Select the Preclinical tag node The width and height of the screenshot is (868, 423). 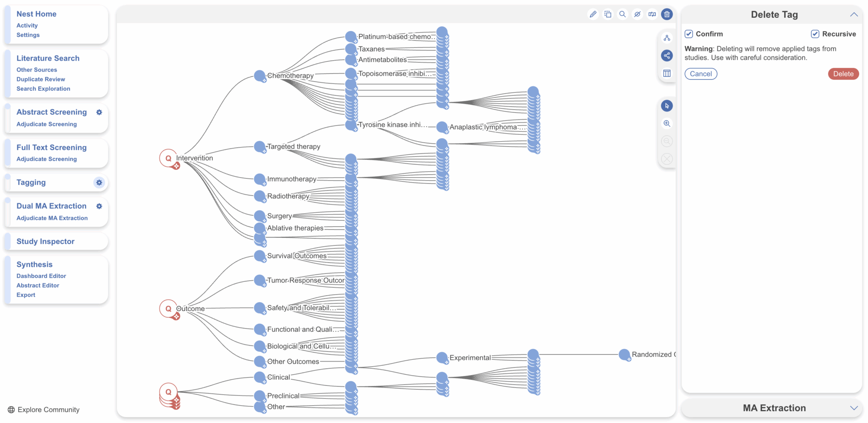(x=260, y=396)
